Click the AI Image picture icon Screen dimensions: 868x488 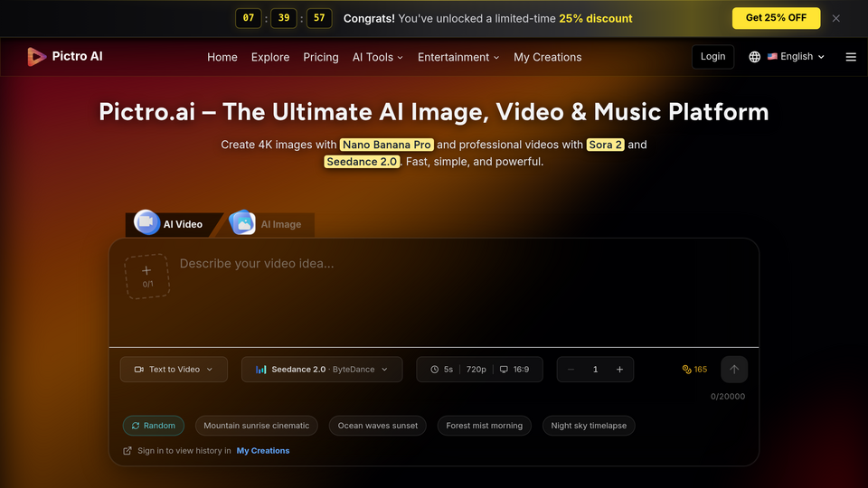(x=242, y=222)
